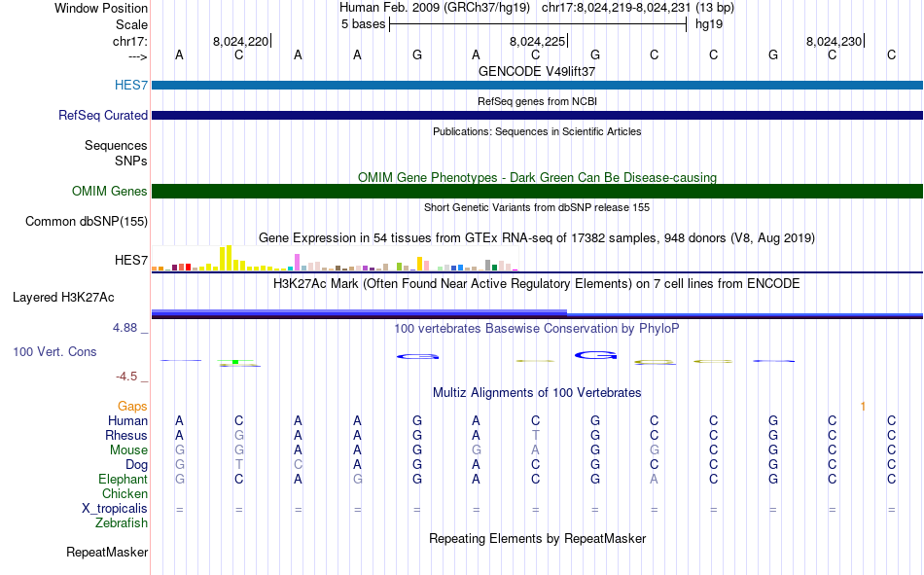Viewport: 924px width, 575px height.
Task: Click the 5 bases scale bar
Action: point(538,24)
